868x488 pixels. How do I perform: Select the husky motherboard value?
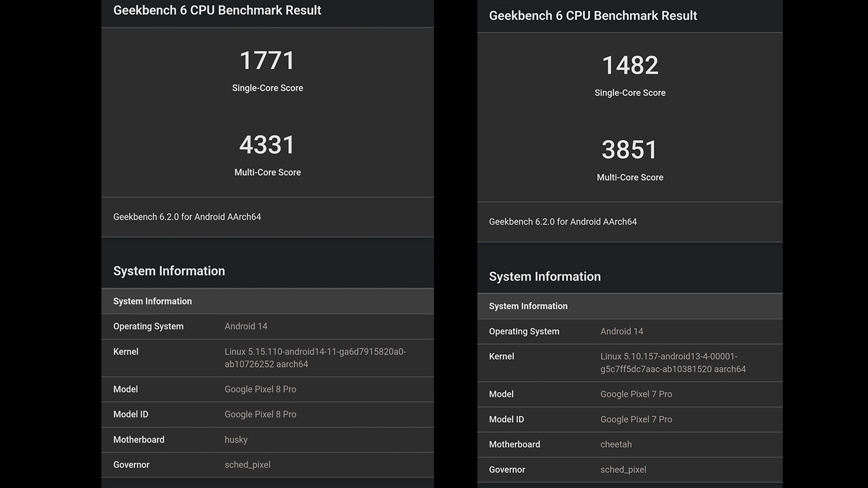(x=236, y=440)
